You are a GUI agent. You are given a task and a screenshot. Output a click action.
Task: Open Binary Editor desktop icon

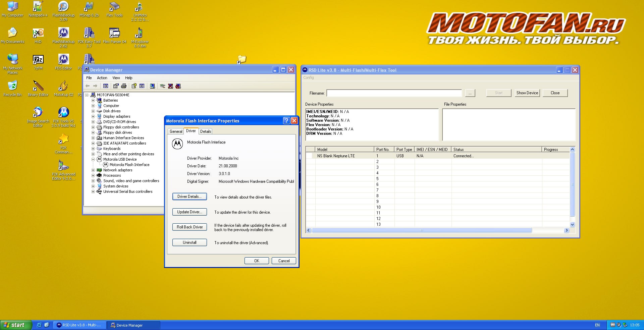(38, 89)
